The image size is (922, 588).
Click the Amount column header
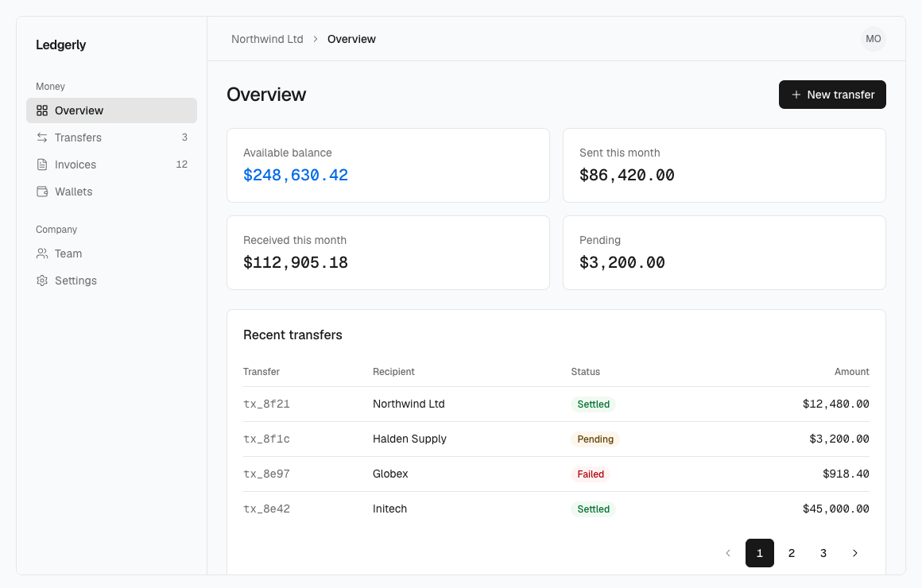(x=851, y=372)
